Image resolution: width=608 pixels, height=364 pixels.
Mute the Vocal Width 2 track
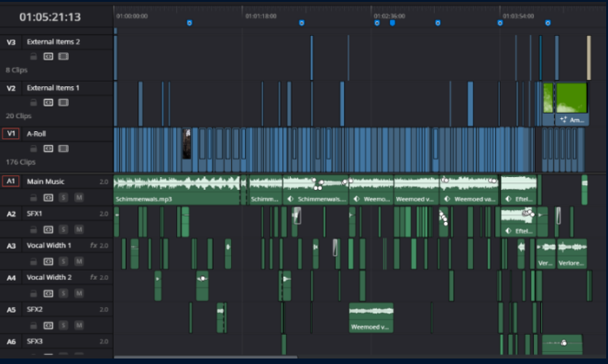click(x=79, y=293)
